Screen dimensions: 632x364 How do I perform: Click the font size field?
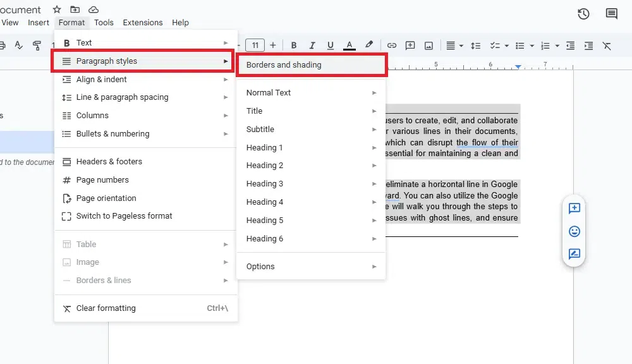(255, 45)
